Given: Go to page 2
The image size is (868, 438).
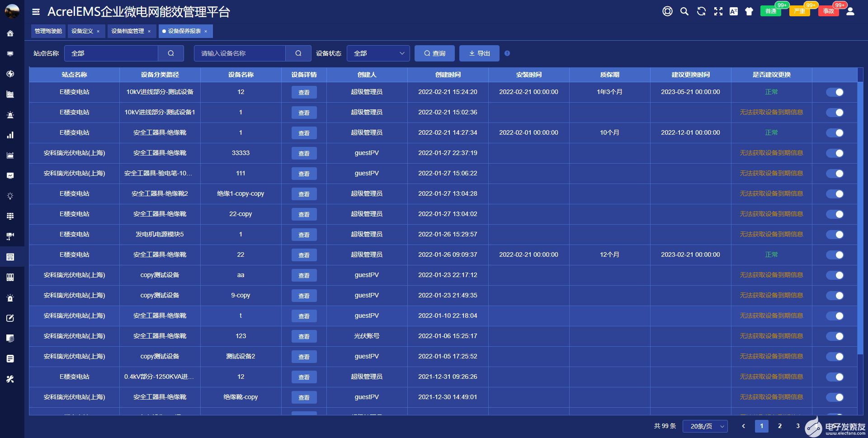Looking at the screenshot, I should (x=780, y=426).
